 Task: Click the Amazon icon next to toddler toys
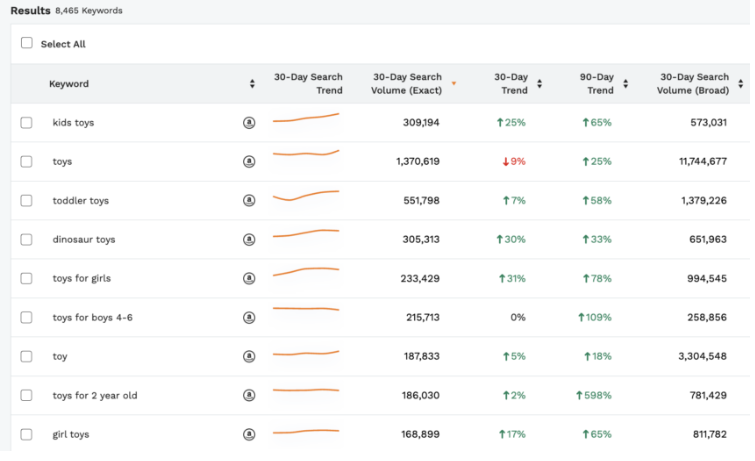coord(249,201)
